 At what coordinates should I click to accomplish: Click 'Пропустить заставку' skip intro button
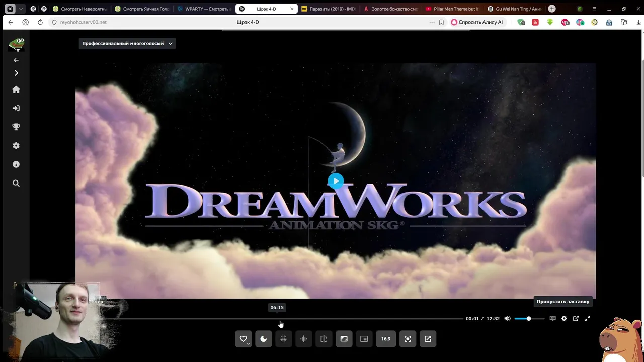tap(563, 302)
